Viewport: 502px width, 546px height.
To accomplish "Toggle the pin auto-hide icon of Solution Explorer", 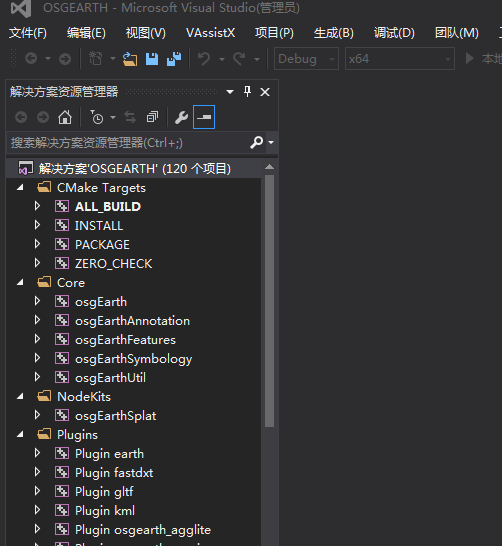I will pos(247,92).
